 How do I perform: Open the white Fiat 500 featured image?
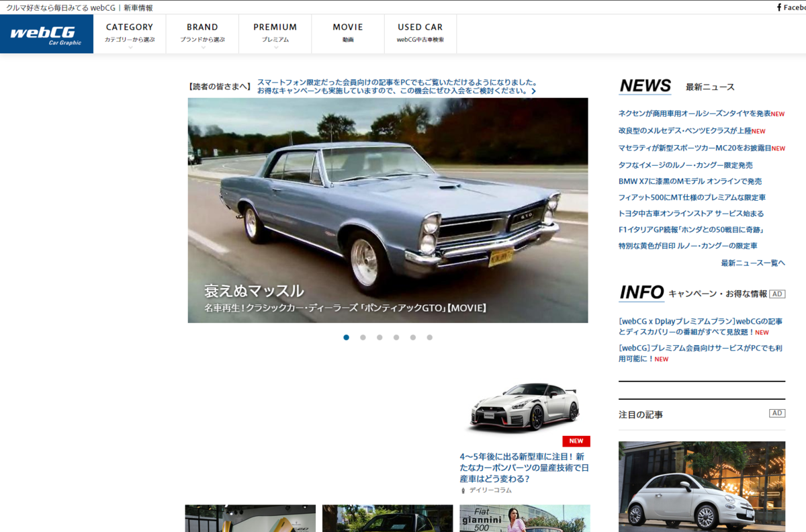(x=702, y=486)
